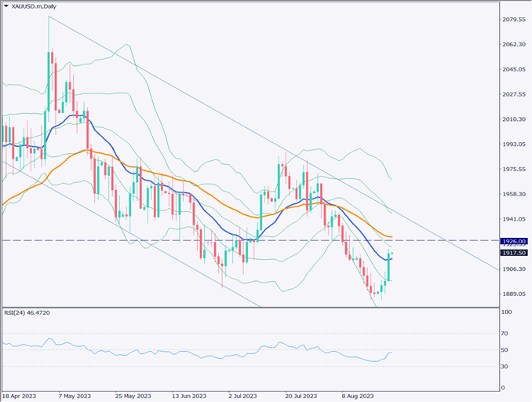Click the 20 Jul 2023 date label

[x=301, y=397]
